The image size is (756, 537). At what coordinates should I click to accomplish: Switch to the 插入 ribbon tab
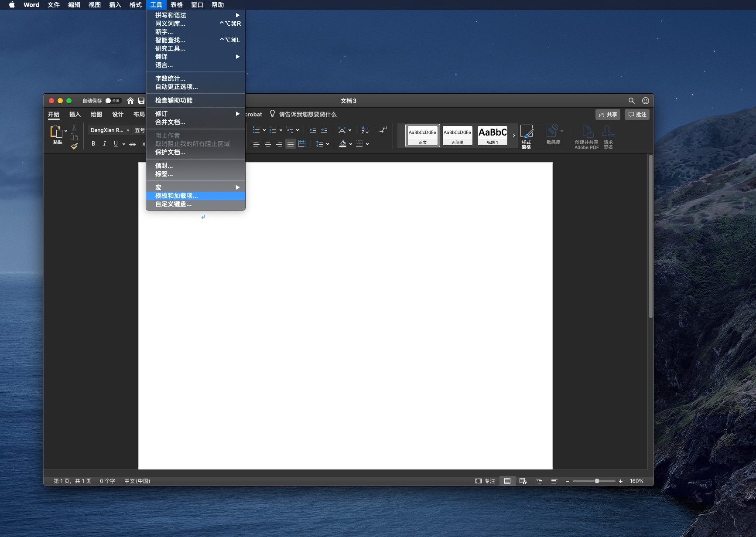click(75, 114)
